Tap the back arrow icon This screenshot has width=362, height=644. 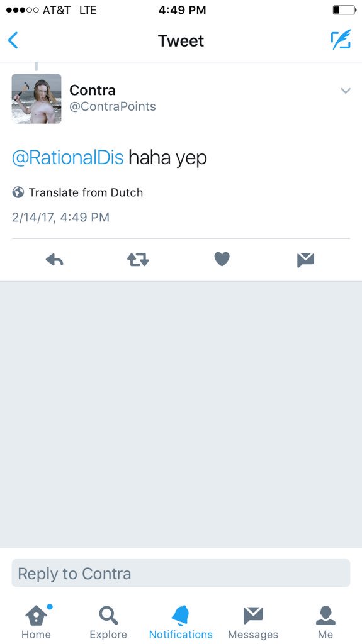click(13, 41)
